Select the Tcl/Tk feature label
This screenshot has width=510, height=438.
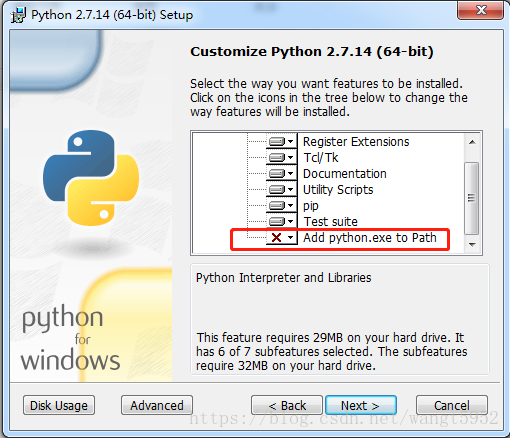click(321, 157)
